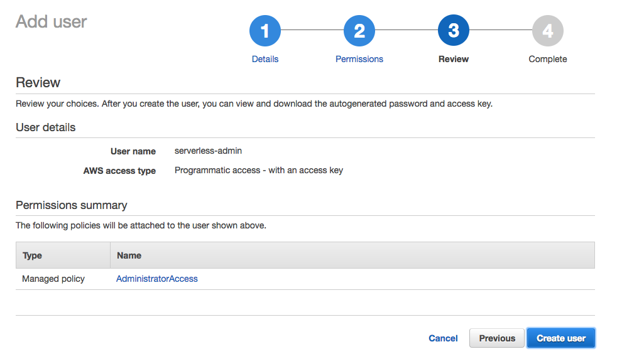Click the greyed step 4 circle
This screenshot has width=617, height=364.
click(547, 31)
